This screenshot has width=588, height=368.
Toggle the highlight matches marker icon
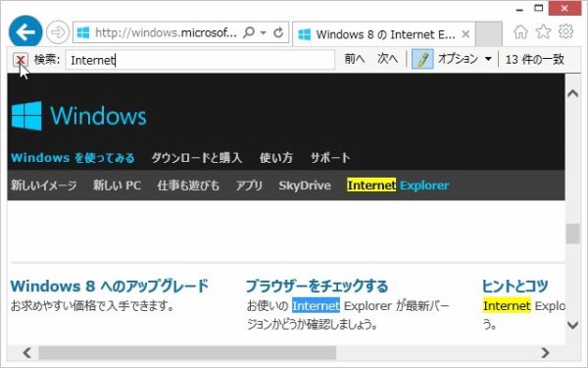(x=422, y=59)
